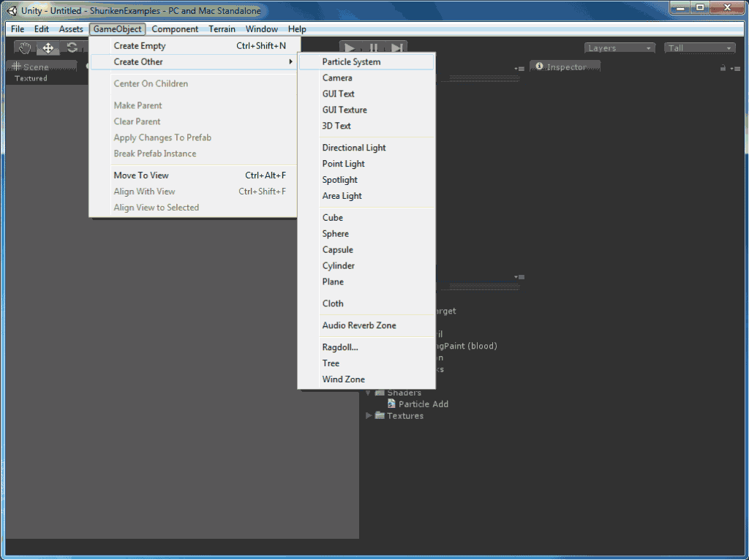Click Apply Changes To Prefab entry

[x=193, y=137]
